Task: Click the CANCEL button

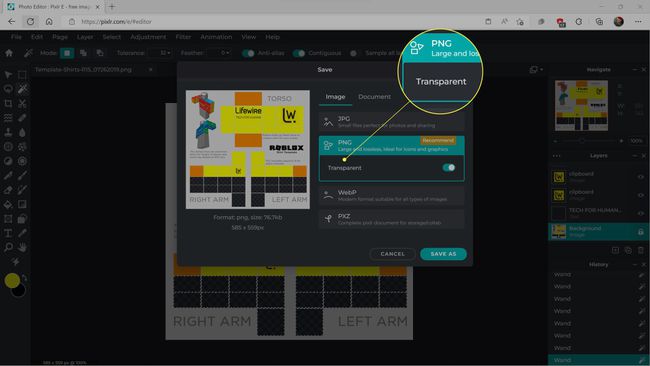Action: 392,254
